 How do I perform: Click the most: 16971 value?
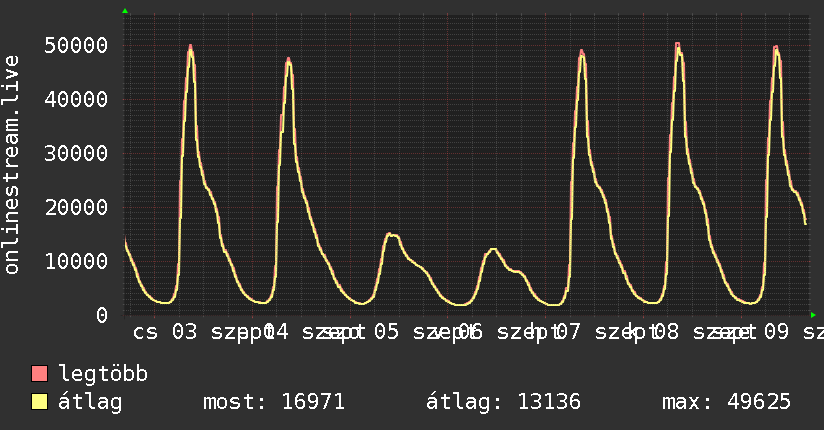274,402
